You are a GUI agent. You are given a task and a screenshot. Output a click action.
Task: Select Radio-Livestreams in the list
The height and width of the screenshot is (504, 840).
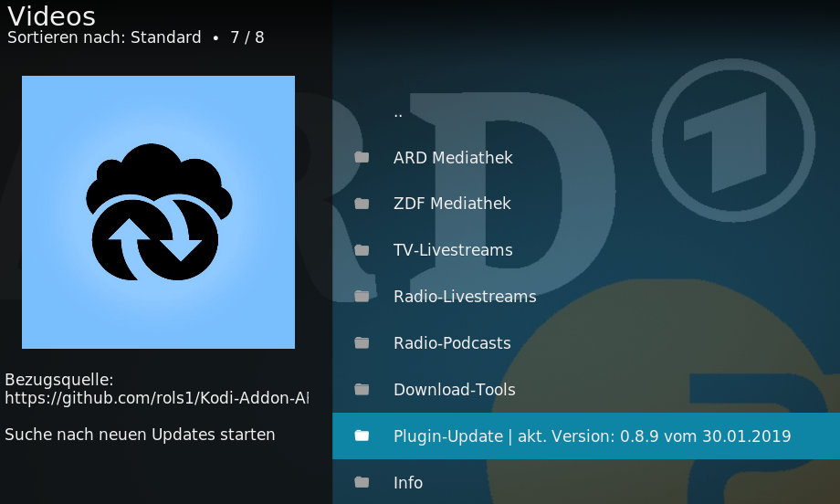(x=586, y=296)
